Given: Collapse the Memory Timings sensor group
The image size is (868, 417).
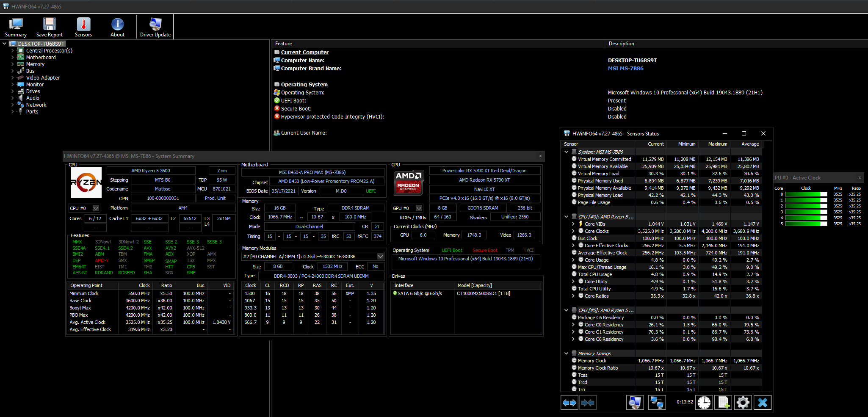Looking at the screenshot, I should pos(566,353).
